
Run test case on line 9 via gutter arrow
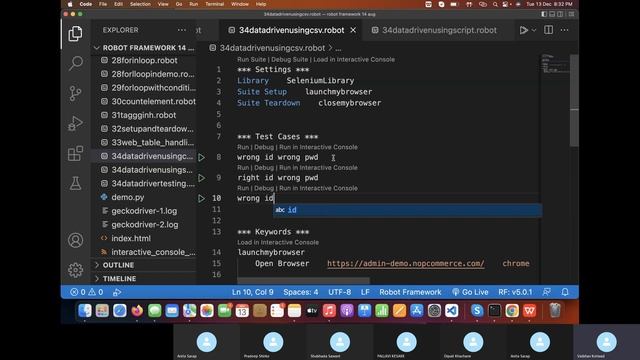[x=201, y=178]
